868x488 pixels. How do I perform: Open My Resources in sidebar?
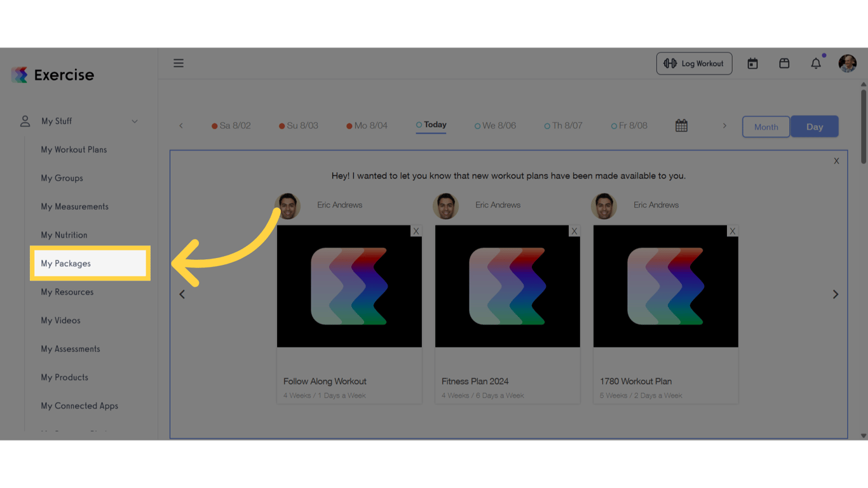[67, 292]
